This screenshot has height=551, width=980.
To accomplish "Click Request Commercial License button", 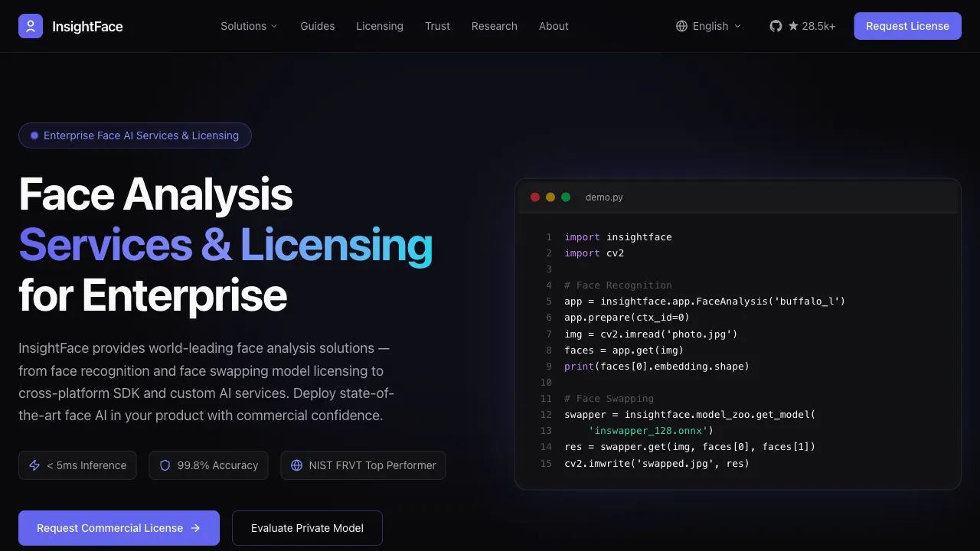I will (119, 528).
